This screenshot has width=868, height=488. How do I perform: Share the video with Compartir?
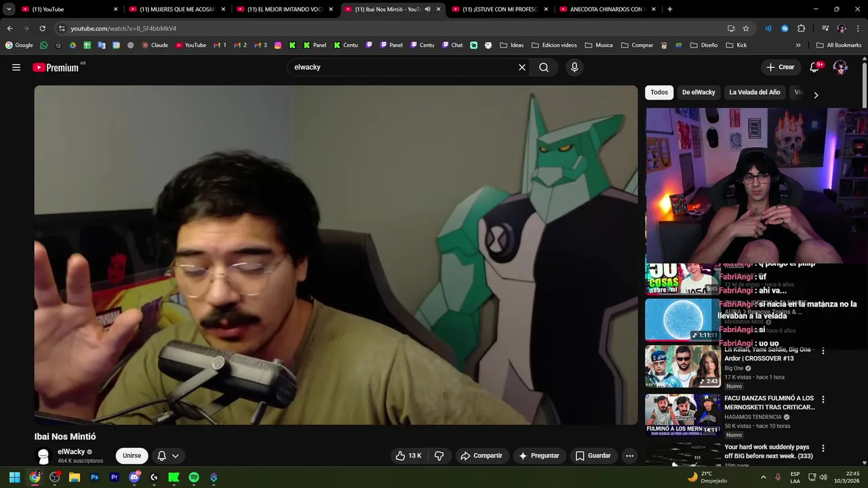481,455
